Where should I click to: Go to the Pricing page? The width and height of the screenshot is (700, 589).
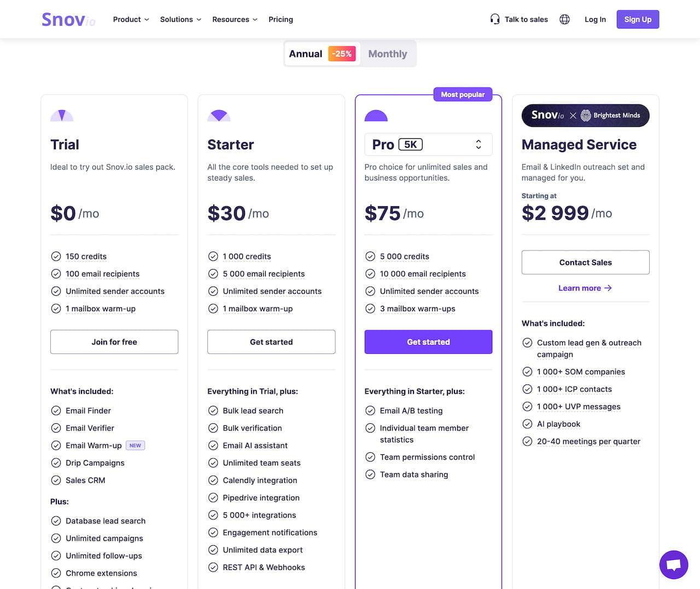tap(281, 20)
